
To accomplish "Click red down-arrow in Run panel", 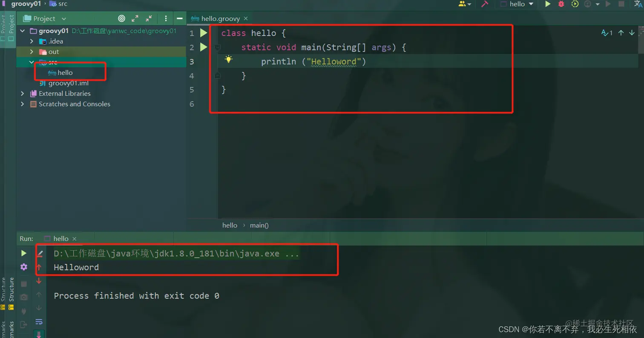I will 39,281.
